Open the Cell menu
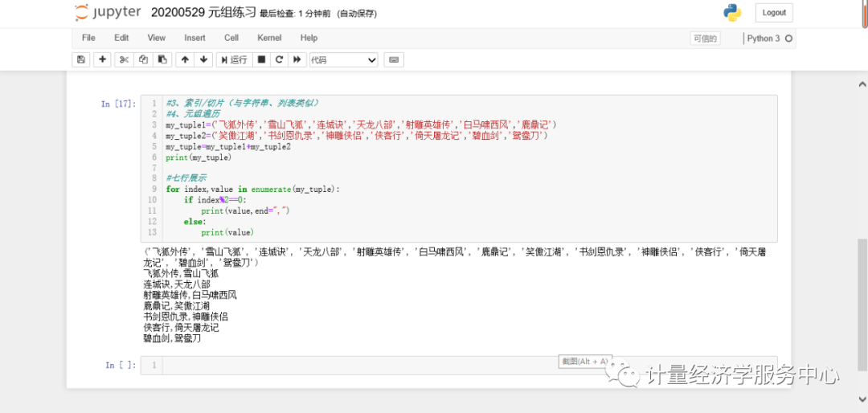The width and height of the screenshot is (868, 413). click(x=231, y=38)
